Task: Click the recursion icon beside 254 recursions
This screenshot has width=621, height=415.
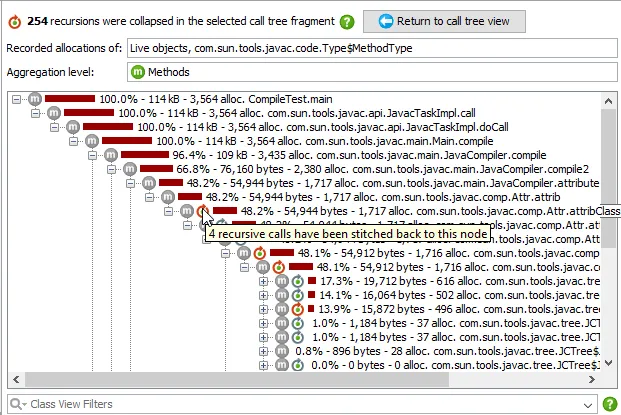Action: tap(15, 22)
